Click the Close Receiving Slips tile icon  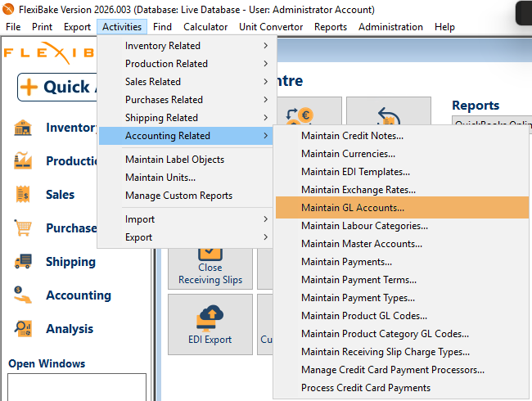210,254
